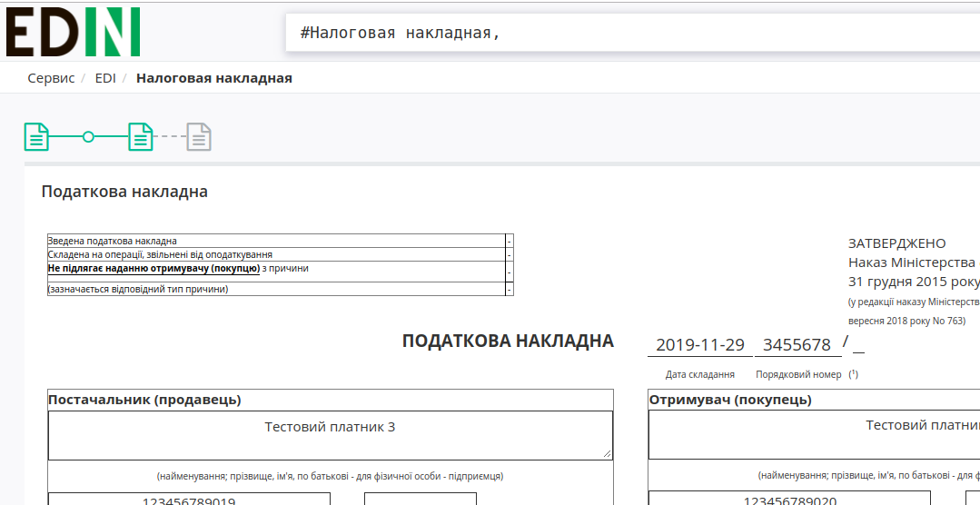Click the ПОДАТКОВА НАКЛАДНА form title
This screenshot has width=980, height=505.
pyautogui.click(x=508, y=342)
